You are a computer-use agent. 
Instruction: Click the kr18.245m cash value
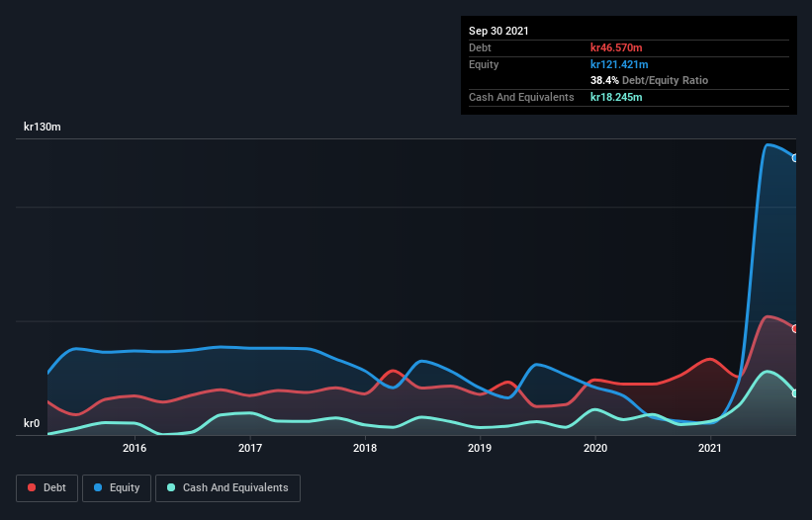tap(616, 97)
